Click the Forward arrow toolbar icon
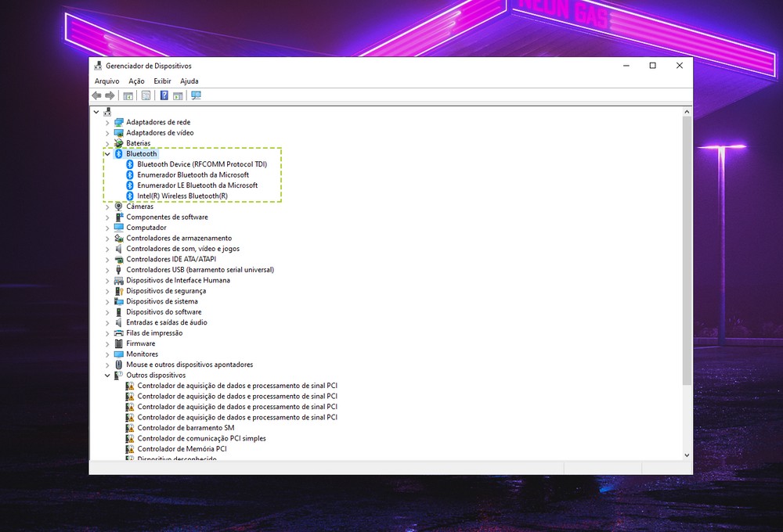 [x=110, y=95]
